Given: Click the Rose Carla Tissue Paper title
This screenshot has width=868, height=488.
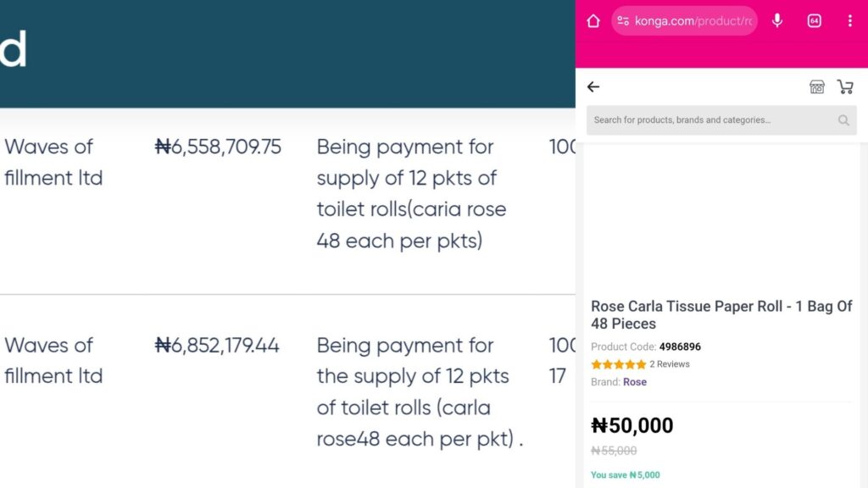Looking at the screenshot, I should [721, 314].
